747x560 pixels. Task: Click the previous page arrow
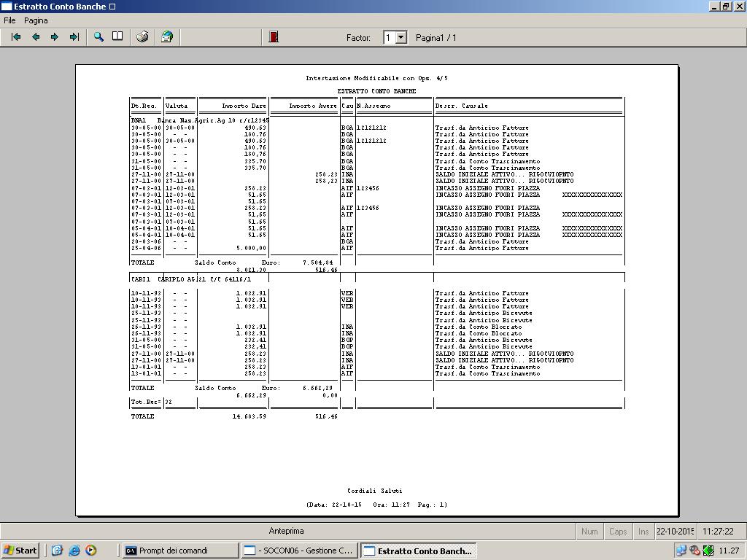tap(35, 37)
